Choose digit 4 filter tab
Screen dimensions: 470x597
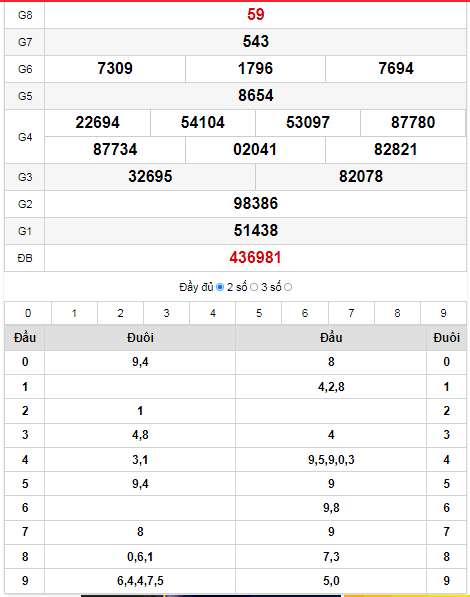coord(213,313)
